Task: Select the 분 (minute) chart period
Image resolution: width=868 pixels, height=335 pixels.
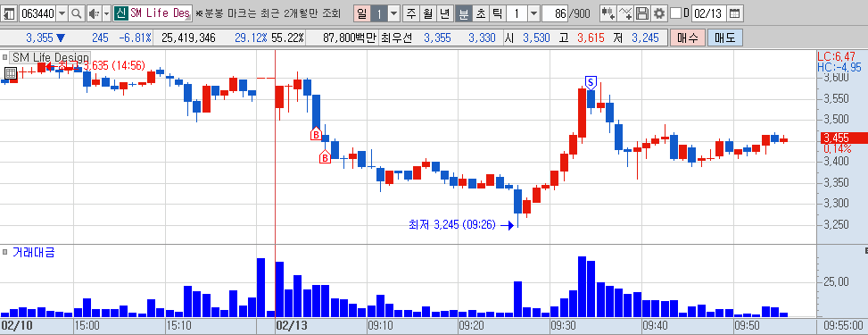Action: [x=463, y=13]
